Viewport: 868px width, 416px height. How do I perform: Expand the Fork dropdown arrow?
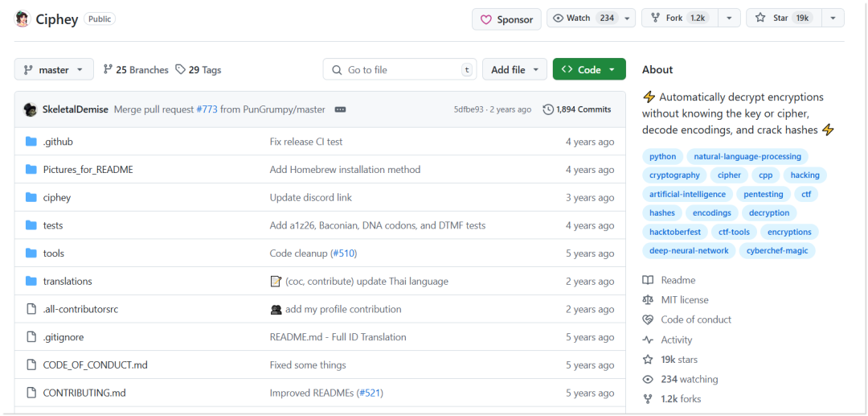pyautogui.click(x=730, y=19)
